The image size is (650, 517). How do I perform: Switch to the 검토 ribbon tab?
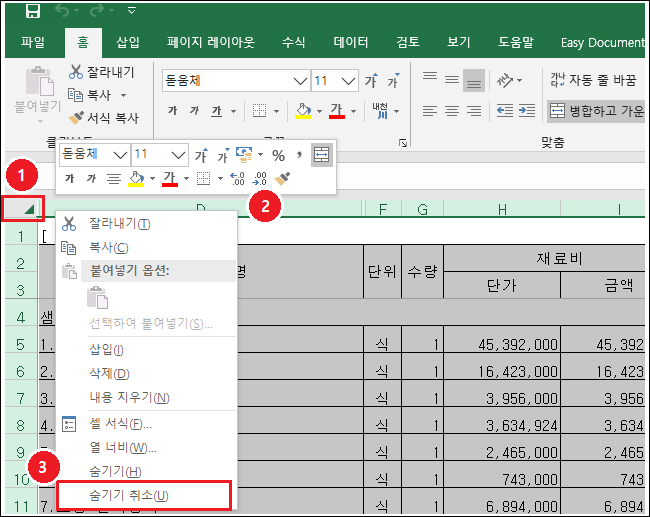click(x=408, y=42)
